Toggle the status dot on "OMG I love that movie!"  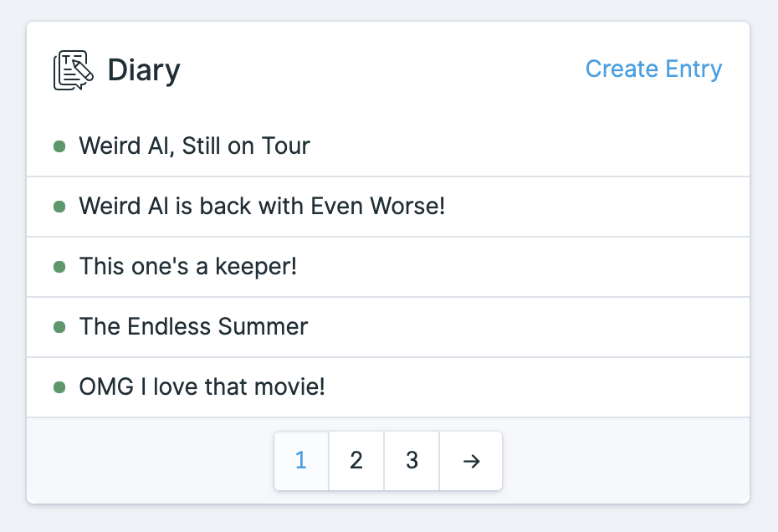(59, 387)
